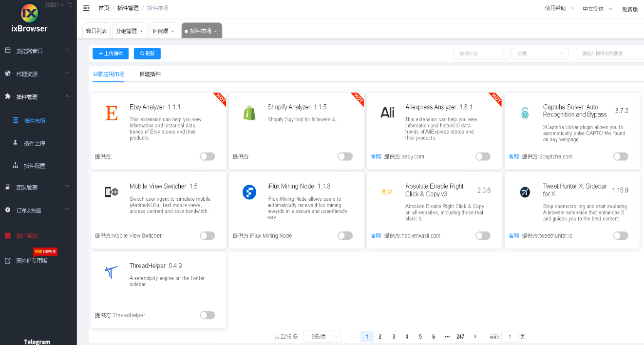Click the 插件市场 list icon in sidebar
This screenshot has height=345, width=644.
coord(15,120)
